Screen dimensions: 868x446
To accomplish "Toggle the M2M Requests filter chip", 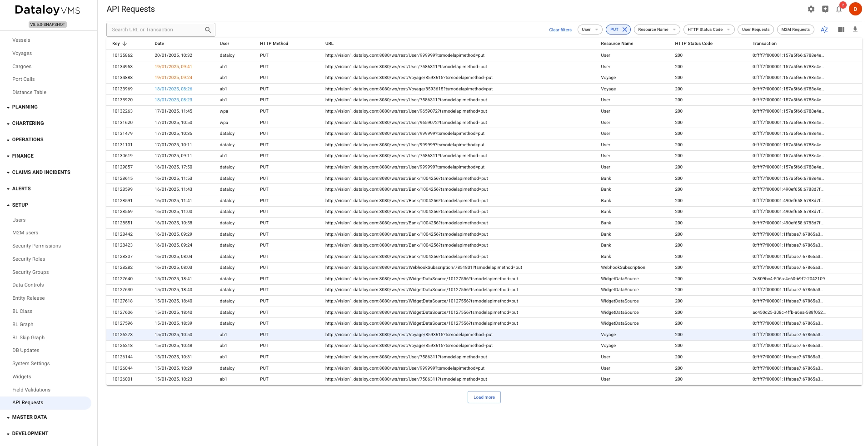I will click(795, 30).
